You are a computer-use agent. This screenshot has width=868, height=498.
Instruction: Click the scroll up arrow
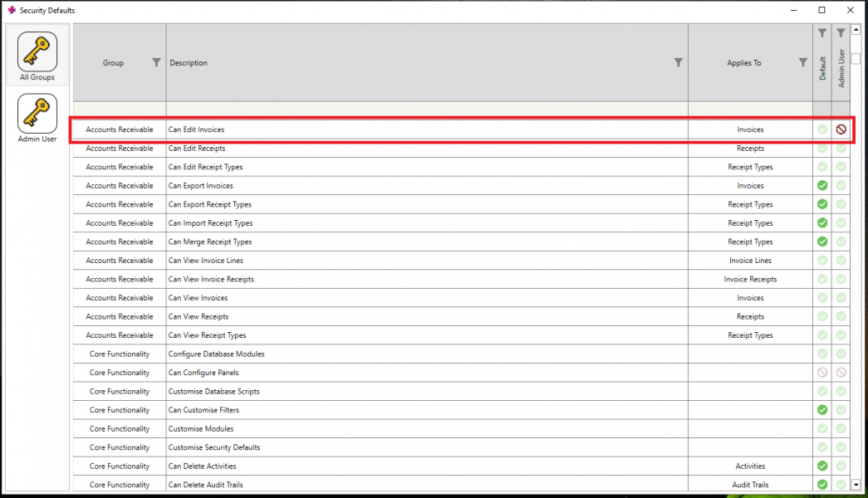pyautogui.click(x=856, y=30)
